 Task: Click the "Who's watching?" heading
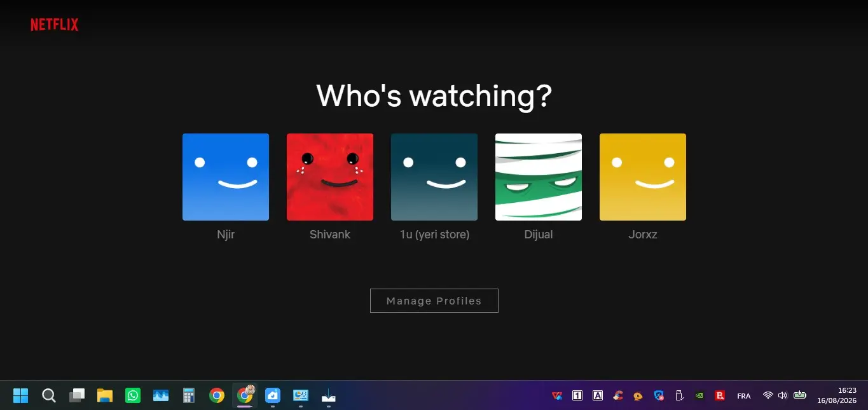434,95
